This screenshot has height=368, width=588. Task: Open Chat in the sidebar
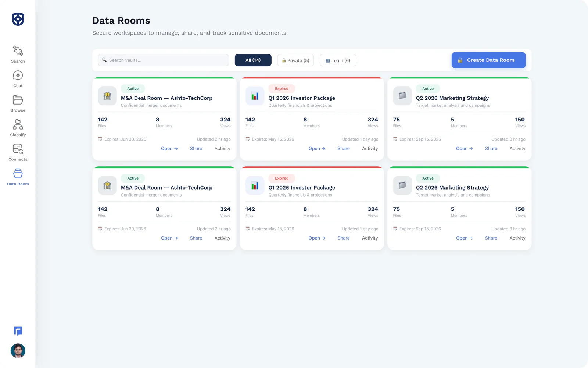tap(18, 79)
